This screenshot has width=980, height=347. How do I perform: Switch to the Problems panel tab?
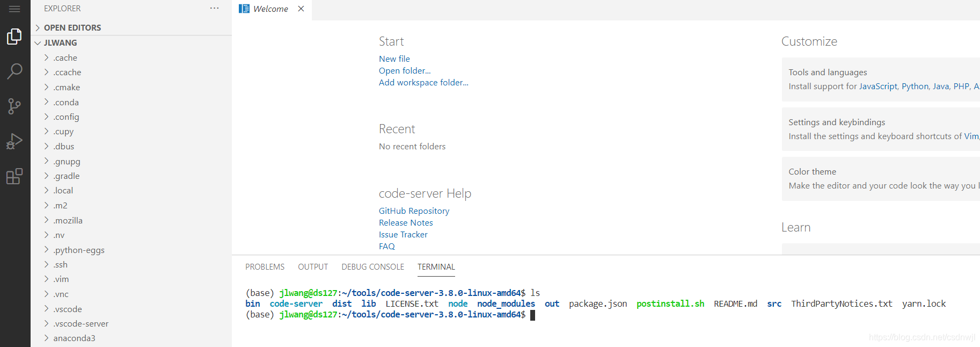pos(265,267)
